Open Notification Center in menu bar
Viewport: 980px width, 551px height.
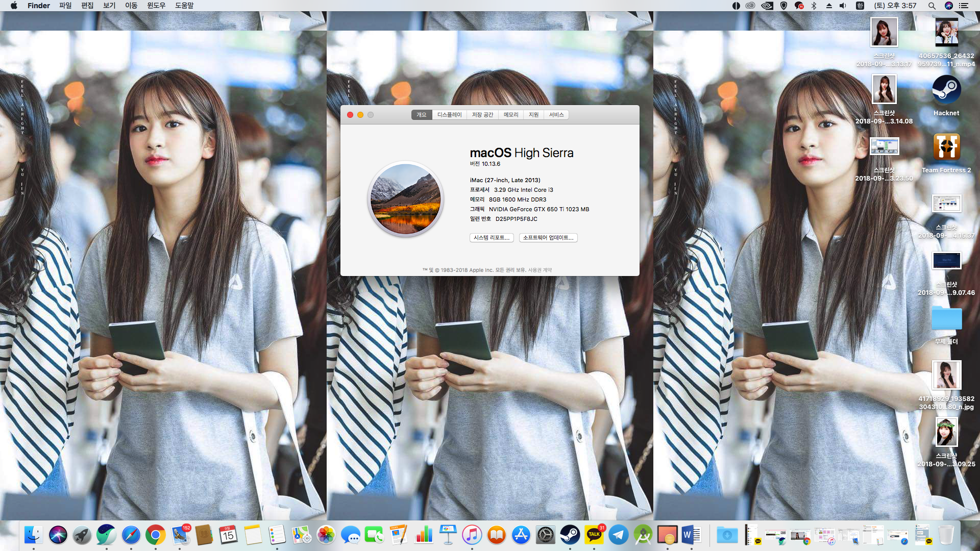(x=964, y=6)
